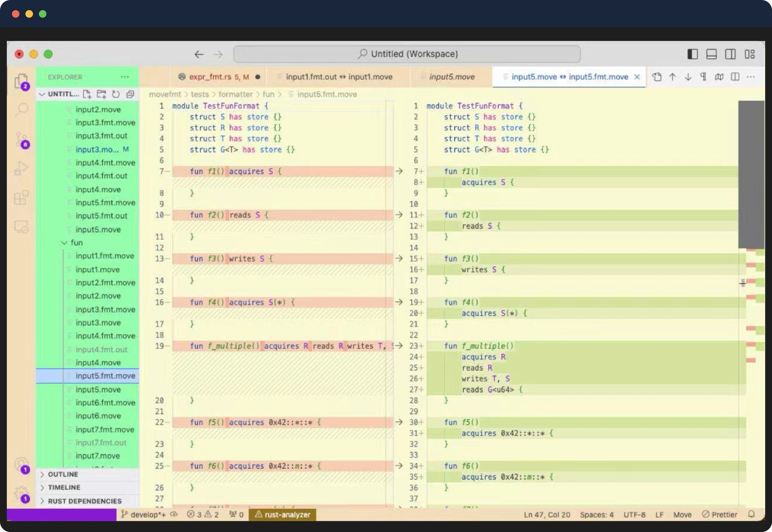Click the rust-analyzer status bar item
The height and width of the screenshot is (532, 772).
282,514
